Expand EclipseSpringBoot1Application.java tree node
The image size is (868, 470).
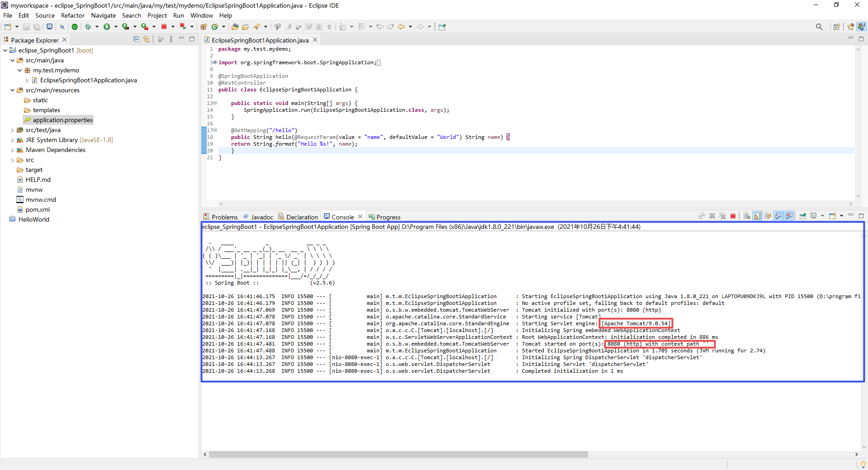pyautogui.click(x=27, y=80)
